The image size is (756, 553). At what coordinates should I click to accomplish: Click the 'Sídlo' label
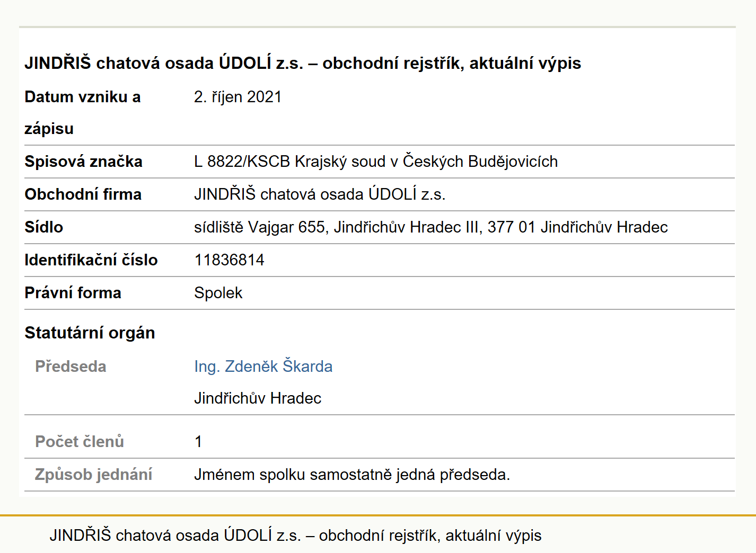(43, 227)
